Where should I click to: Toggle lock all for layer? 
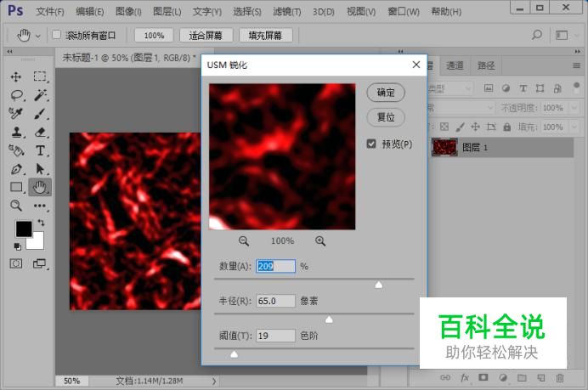pyautogui.click(x=507, y=127)
